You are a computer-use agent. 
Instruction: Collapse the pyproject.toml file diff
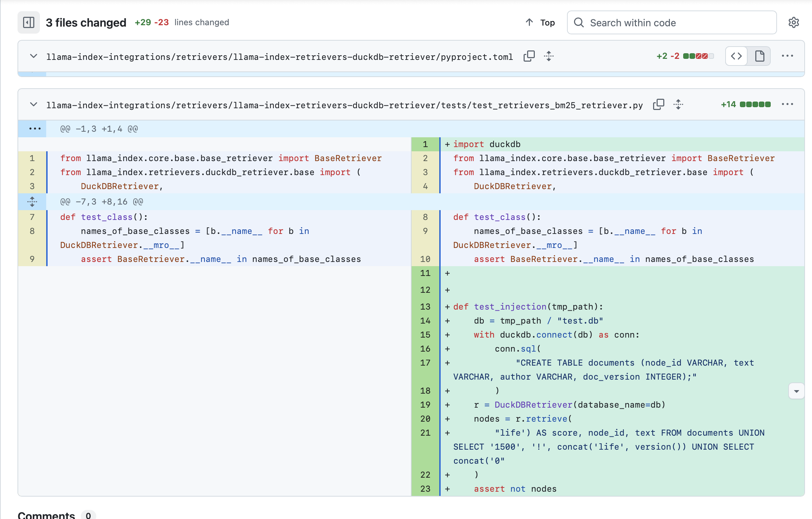click(x=34, y=56)
